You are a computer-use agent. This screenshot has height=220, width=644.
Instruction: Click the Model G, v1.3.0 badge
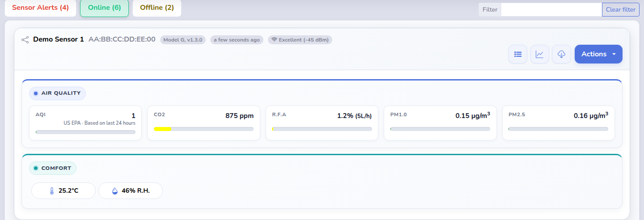(183, 40)
